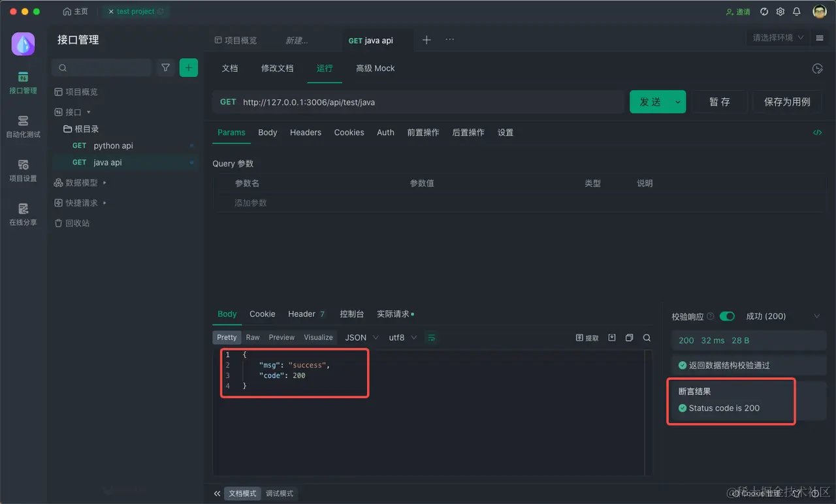Select the Preview response view
The image size is (836, 504).
[x=281, y=338]
